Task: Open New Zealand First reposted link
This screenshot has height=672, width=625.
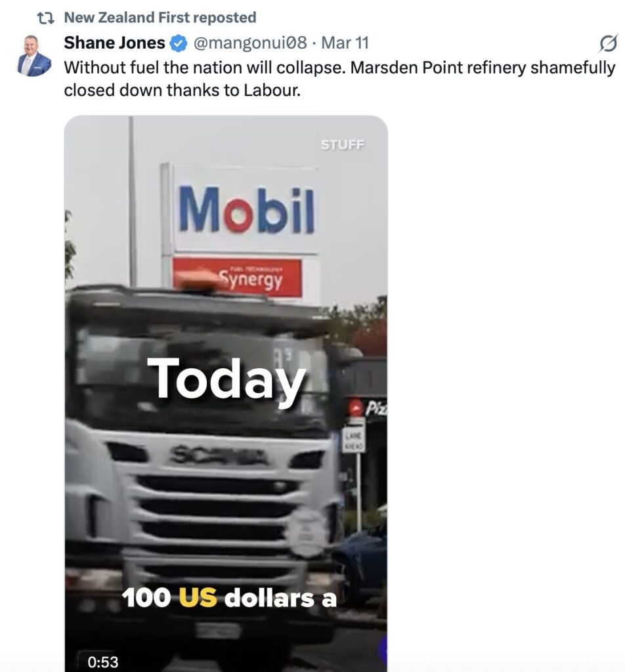Action: tap(160, 18)
